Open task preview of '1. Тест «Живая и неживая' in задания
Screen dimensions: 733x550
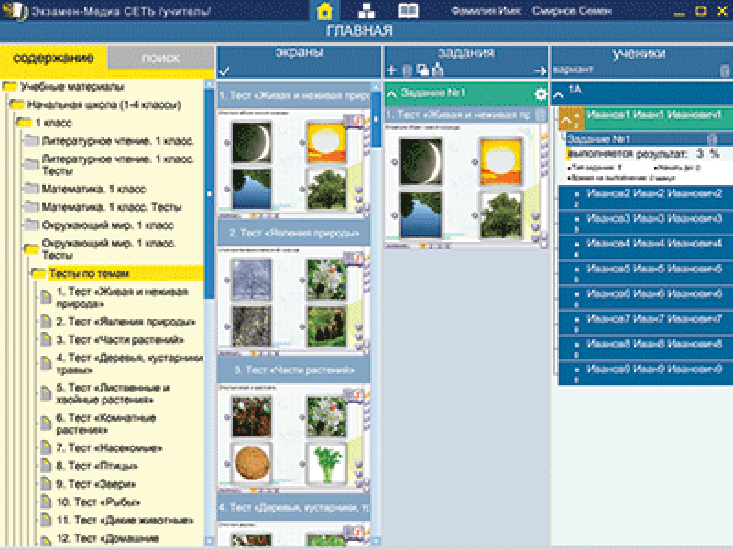click(465, 185)
